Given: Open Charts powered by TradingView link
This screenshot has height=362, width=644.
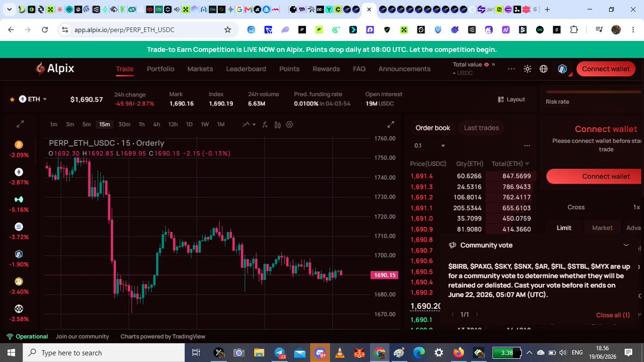Looking at the screenshot, I should (163, 336).
